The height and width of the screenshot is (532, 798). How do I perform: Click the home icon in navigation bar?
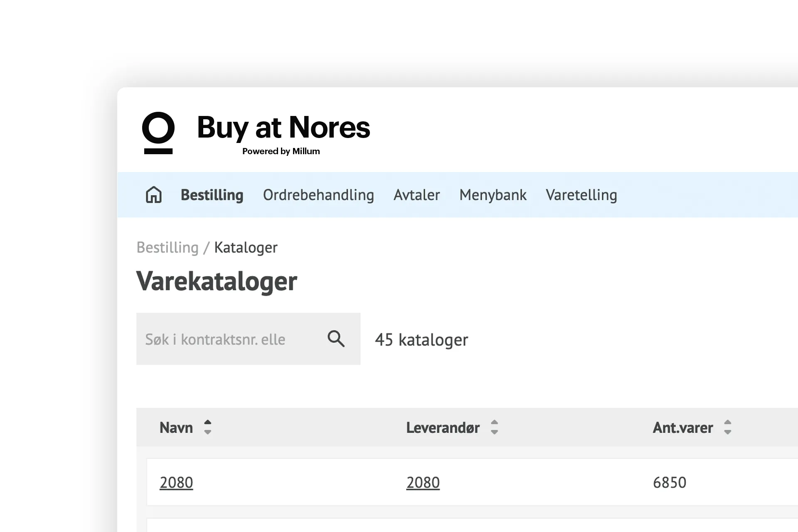coord(153,195)
